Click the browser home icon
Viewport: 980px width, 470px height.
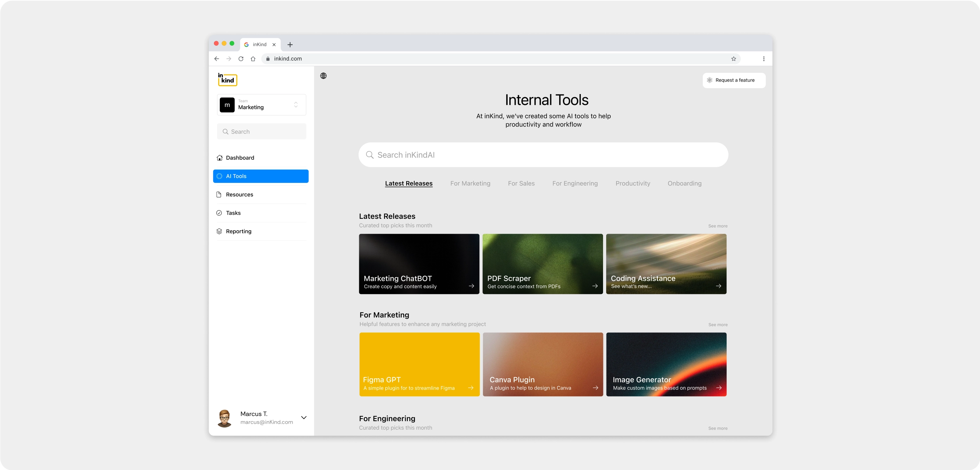pos(253,59)
